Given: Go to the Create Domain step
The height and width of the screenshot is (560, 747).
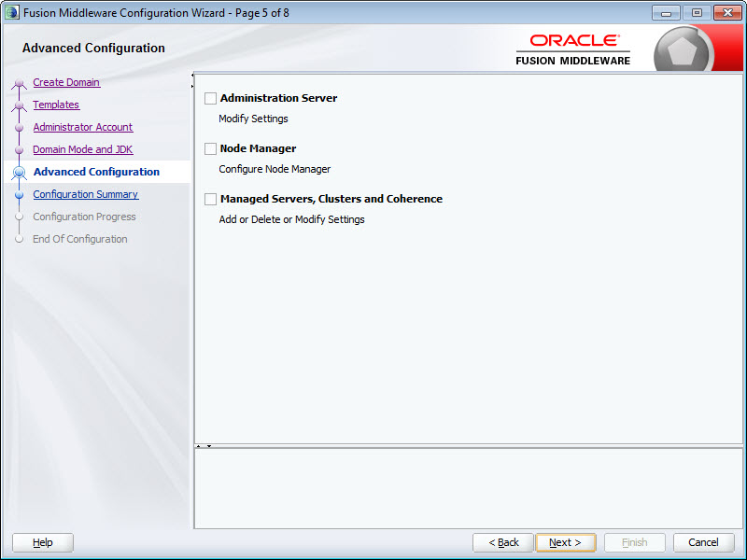Looking at the screenshot, I should point(66,82).
